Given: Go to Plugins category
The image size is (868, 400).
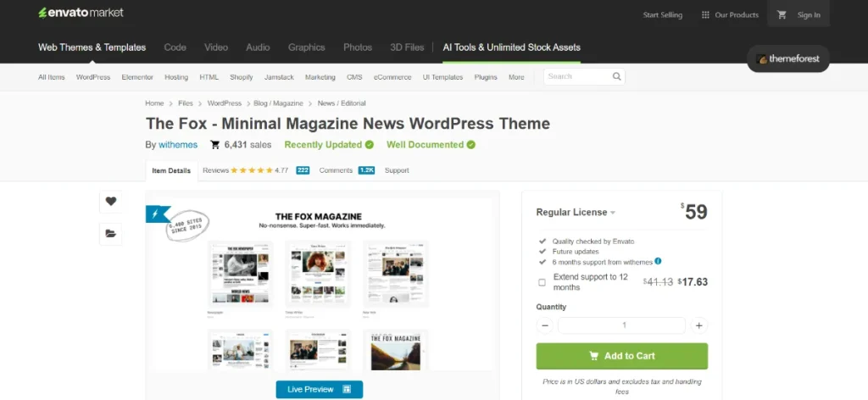Looking at the screenshot, I should coord(486,77).
